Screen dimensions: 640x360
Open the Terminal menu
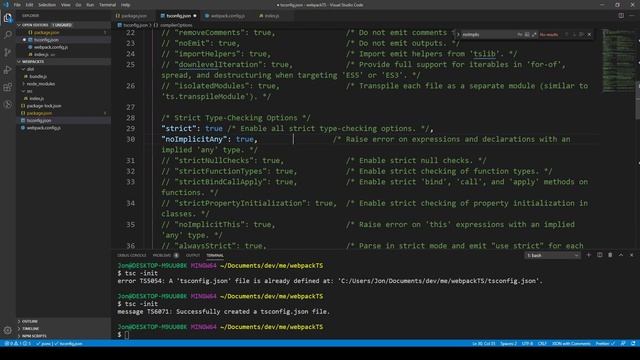tap(107, 5)
